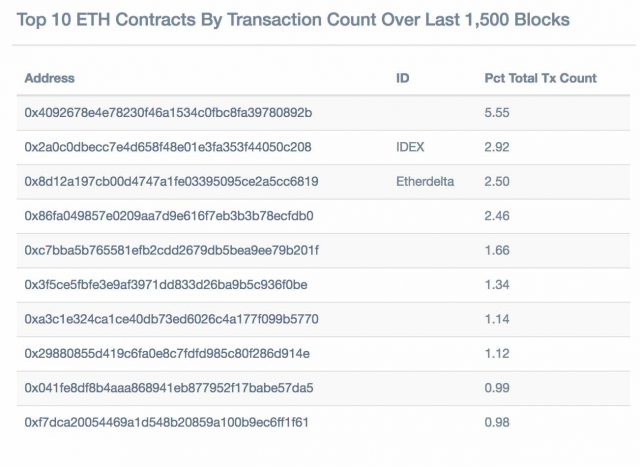Open address starting with 0x3f5ce5fbfe3e9
This screenshot has width=640, height=467.
click(166, 285)
